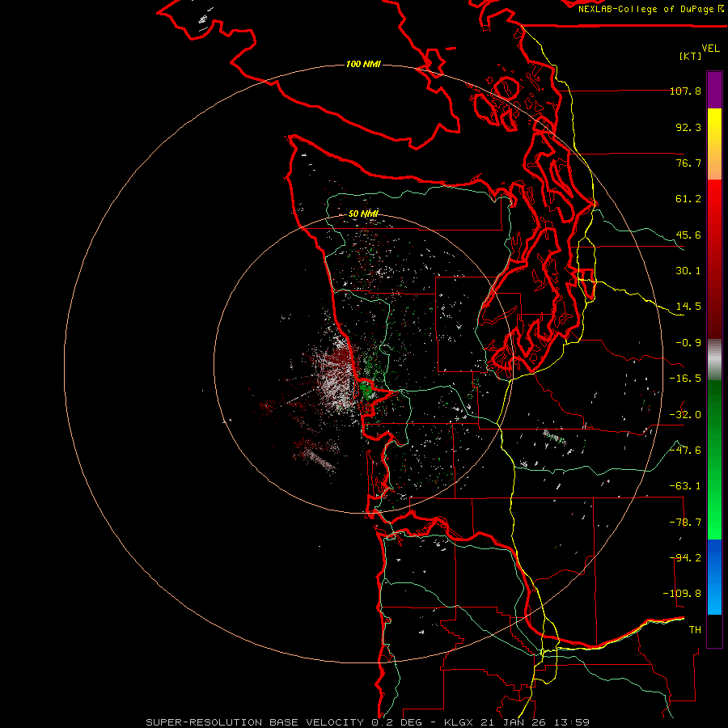Click the TH threshold label
This screenshot has width=728, height=728.
click(695, 630)
